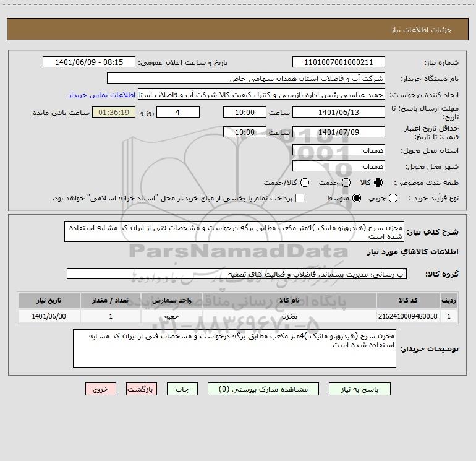Click the تاریخ نیاز column header
476x461 pixels.
pyautogui.click(x=49, y=300)
